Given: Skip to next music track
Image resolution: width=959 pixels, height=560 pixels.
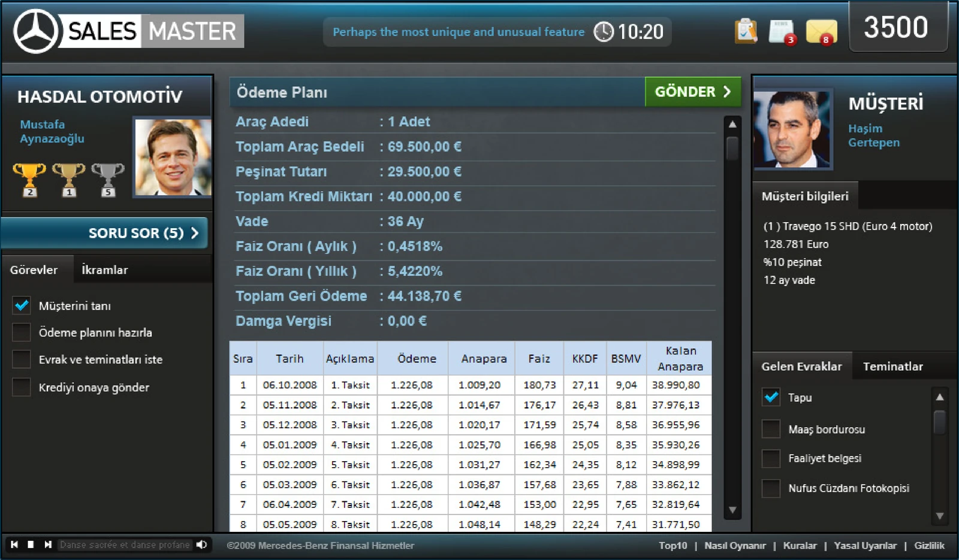Looking at the screenshot, I should pyautogui.click(x=48, y=544).
